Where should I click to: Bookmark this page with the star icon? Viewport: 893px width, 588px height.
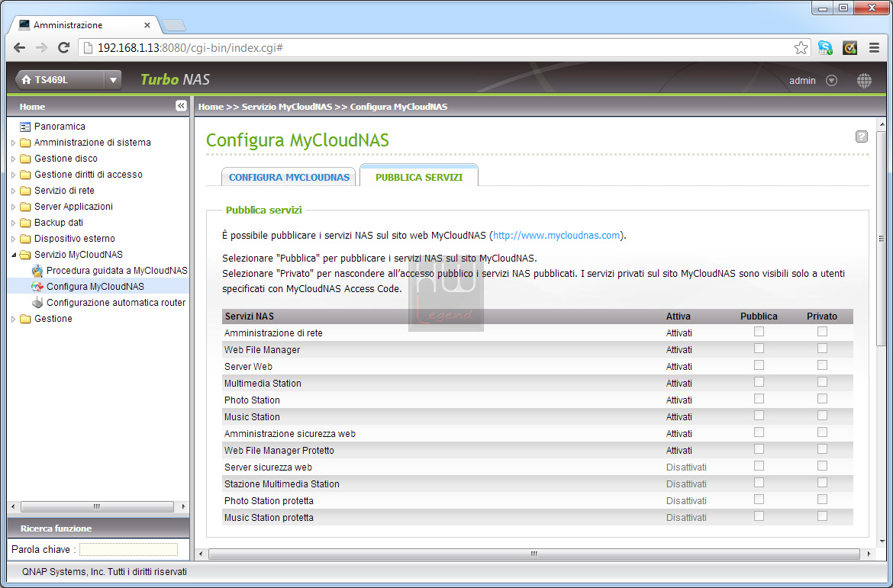pyautogui.click(x=801, y=48)
